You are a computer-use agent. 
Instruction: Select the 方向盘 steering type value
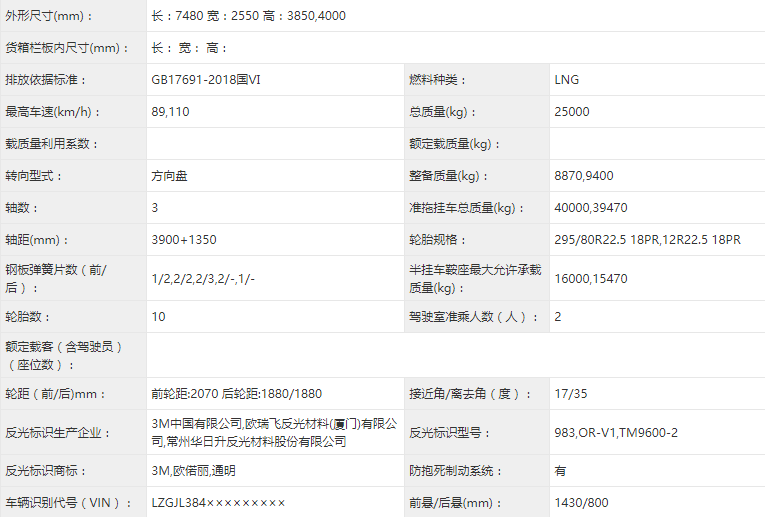[169, 176]
